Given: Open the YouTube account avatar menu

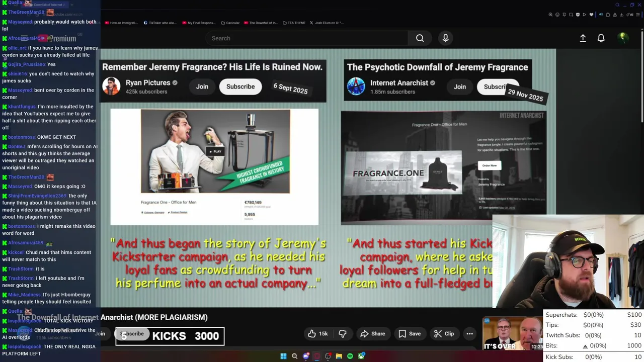Looking at the screenshot, I should click(622, 38).
